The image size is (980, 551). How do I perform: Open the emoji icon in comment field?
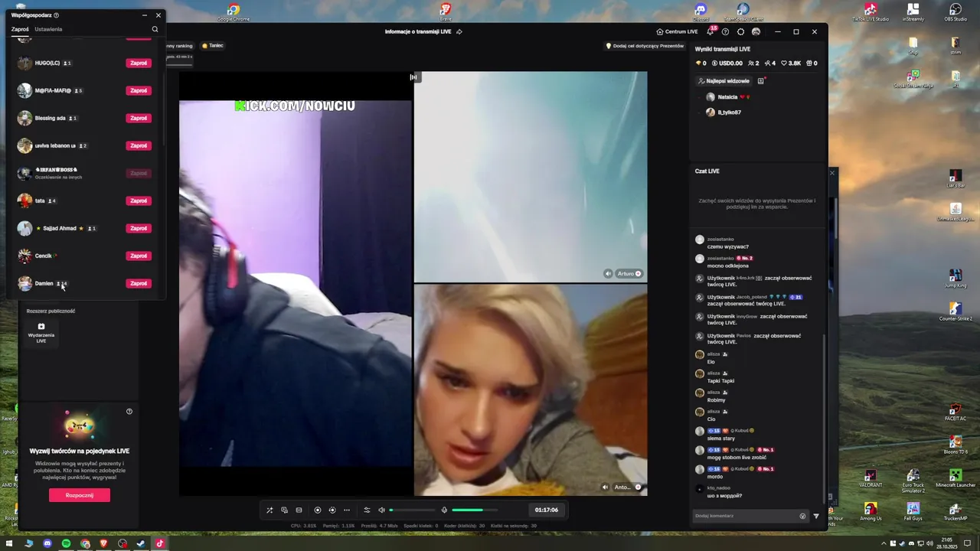803,516
